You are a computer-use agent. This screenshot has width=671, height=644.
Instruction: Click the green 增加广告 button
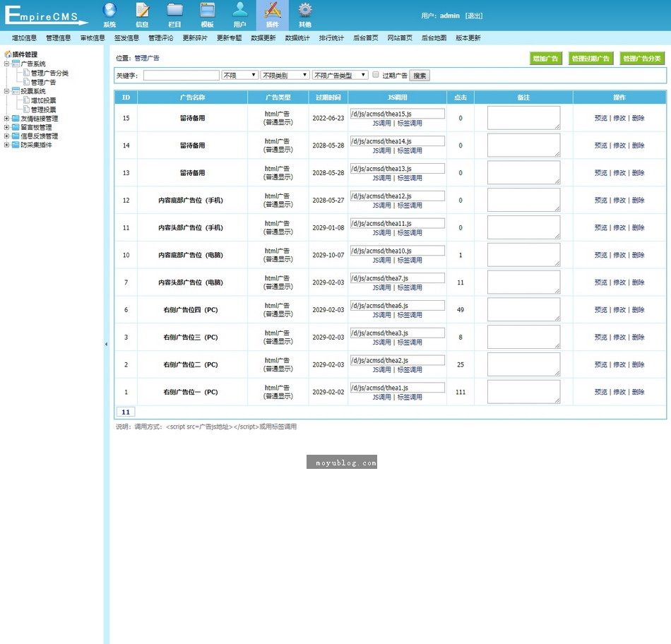pos(545,59)
